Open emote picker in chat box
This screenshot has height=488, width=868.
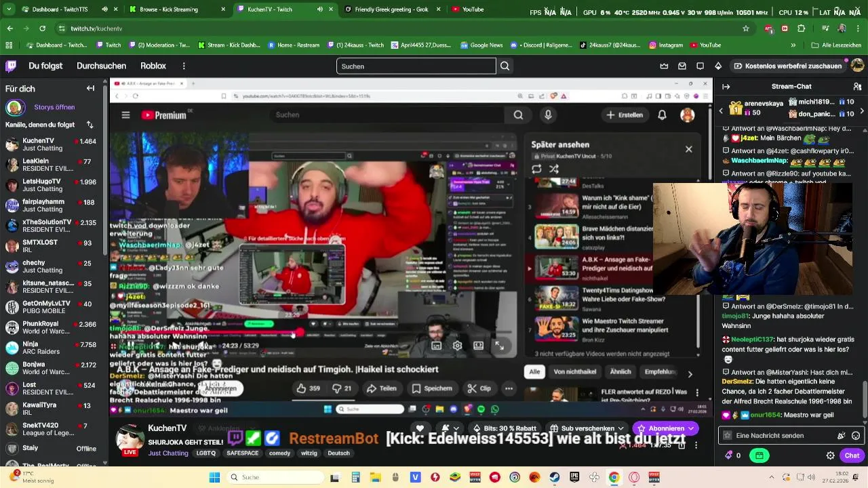pos(856,436)
